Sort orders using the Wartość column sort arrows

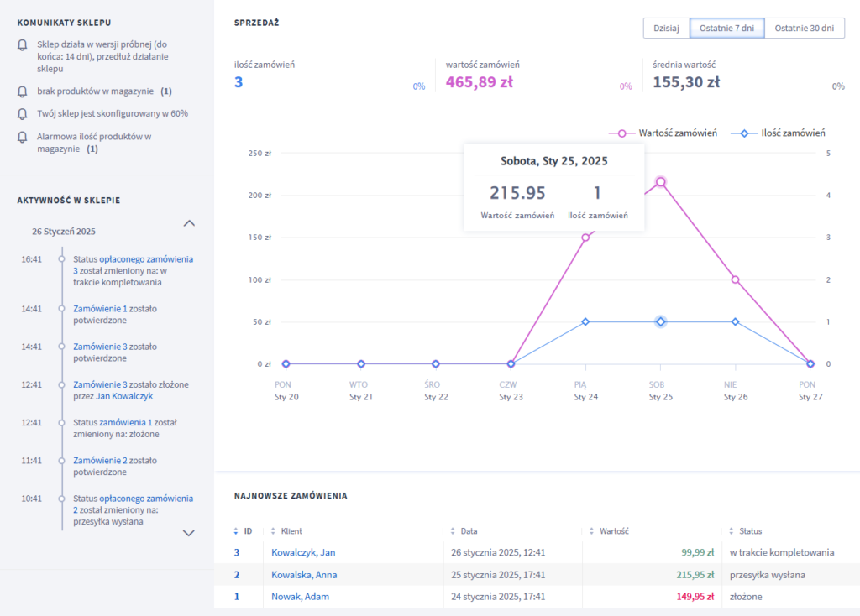[591, 531]
